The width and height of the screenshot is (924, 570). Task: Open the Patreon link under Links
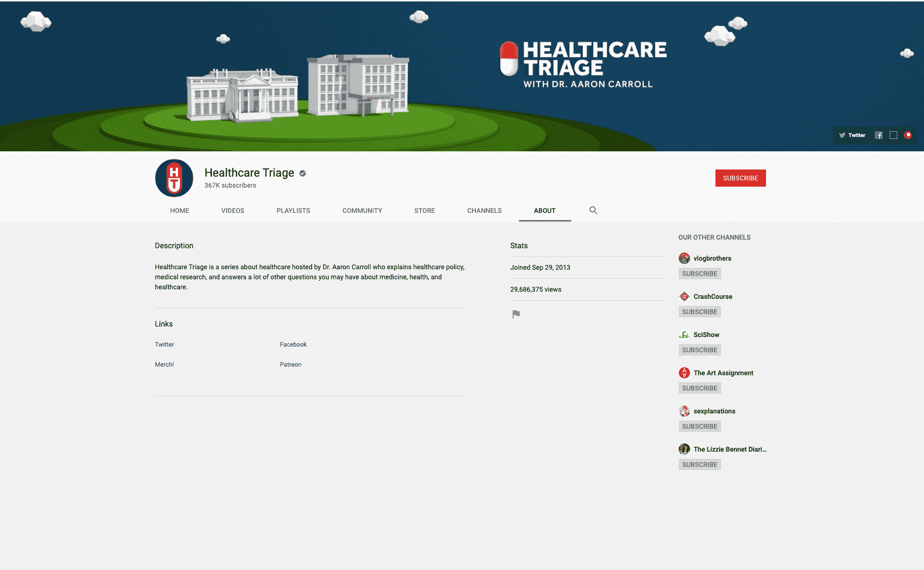point(290,364)
